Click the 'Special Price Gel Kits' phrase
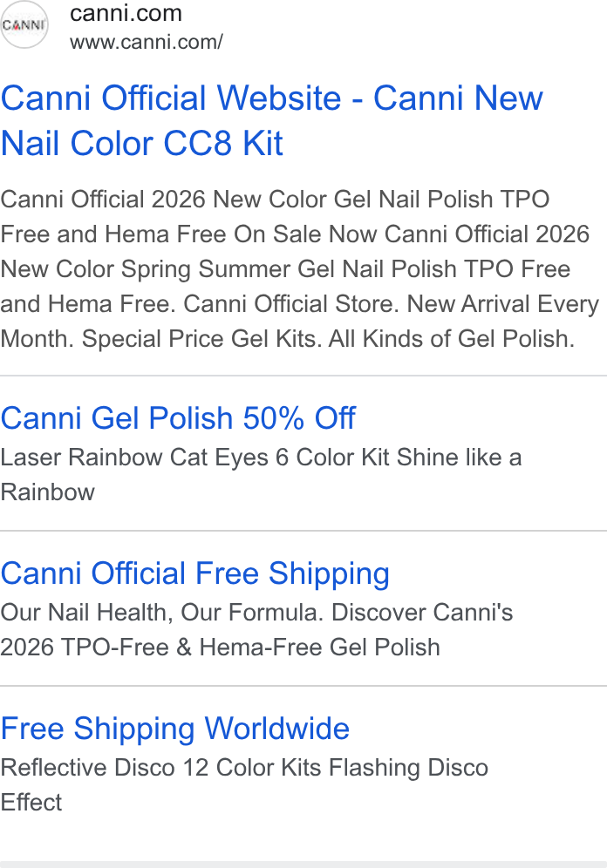This screenshot has height=868, width=607. pyautogui.click(x=202, y=339)
